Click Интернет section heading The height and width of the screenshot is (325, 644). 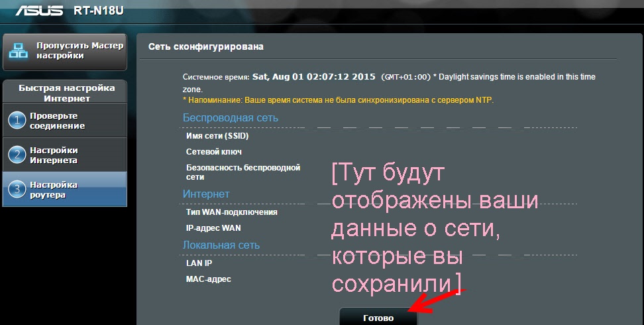[x=206, y=194]
